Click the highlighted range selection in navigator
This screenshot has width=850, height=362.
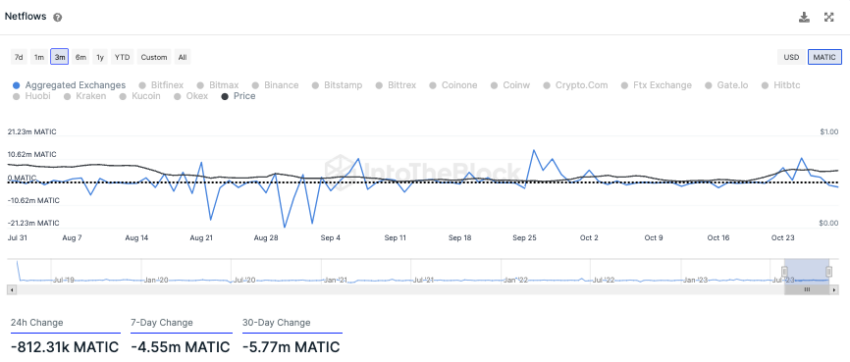(x=806, y=271)
